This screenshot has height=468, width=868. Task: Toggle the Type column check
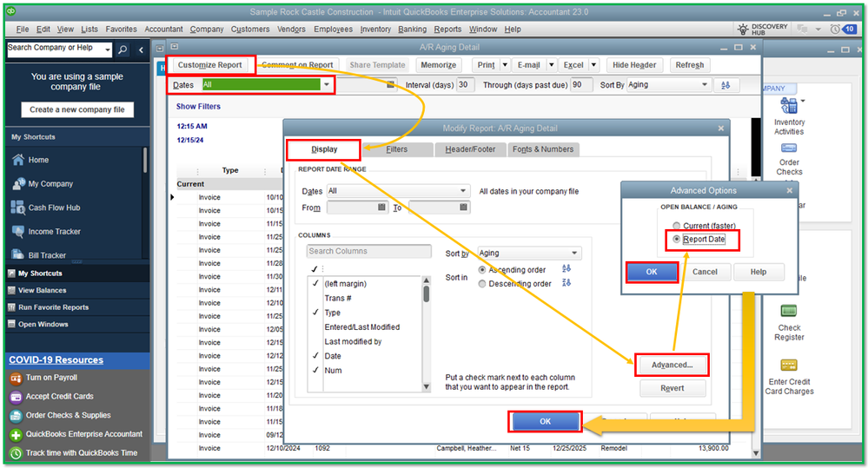coord(315,312)
